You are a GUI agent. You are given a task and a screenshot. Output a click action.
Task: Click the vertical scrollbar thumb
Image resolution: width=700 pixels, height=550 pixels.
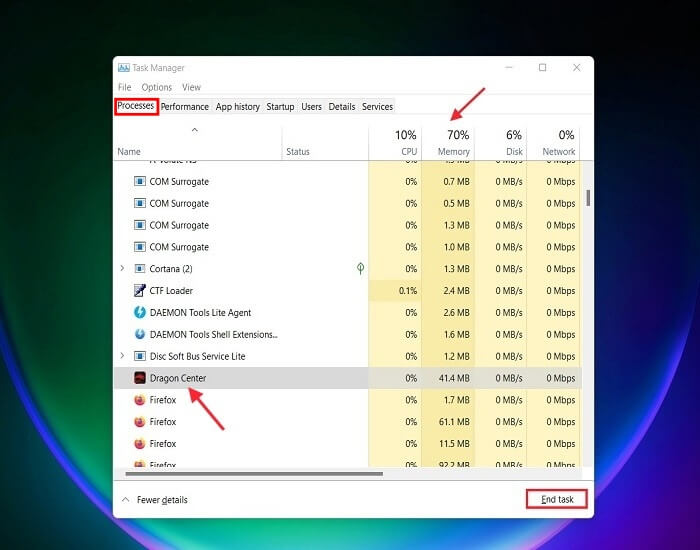588,198
